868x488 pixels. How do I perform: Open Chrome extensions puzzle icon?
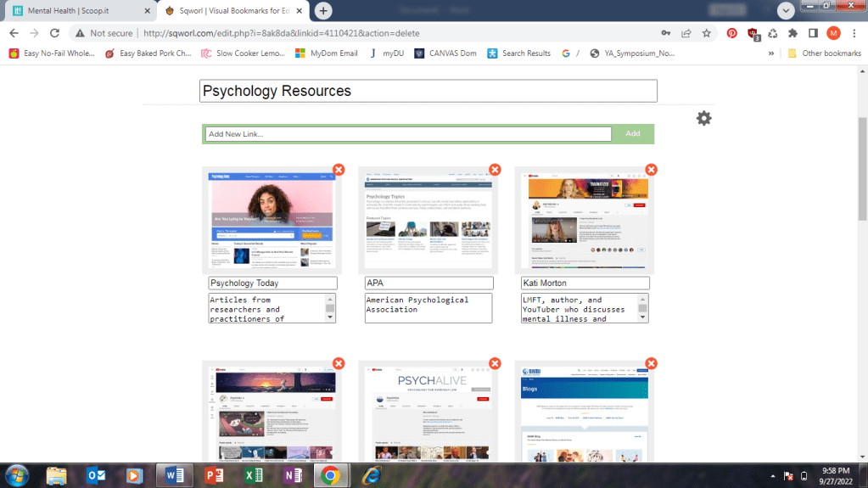coord(792,33)
